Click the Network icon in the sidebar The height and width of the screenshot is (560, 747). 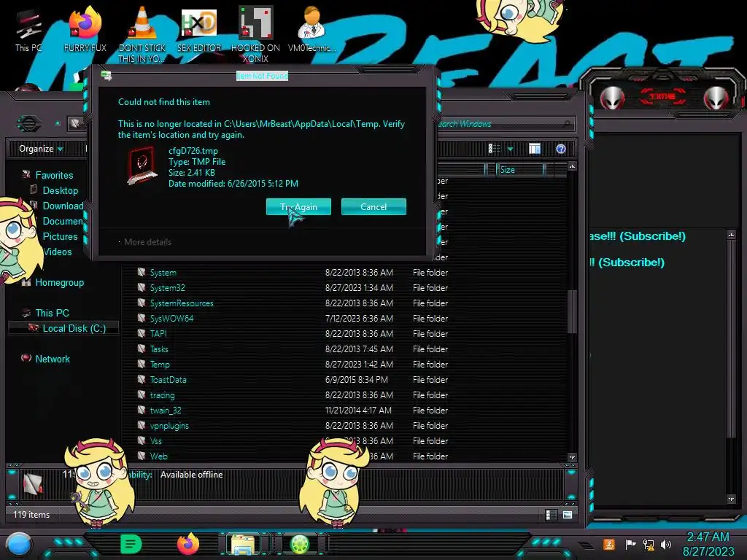tap(26, 358)
